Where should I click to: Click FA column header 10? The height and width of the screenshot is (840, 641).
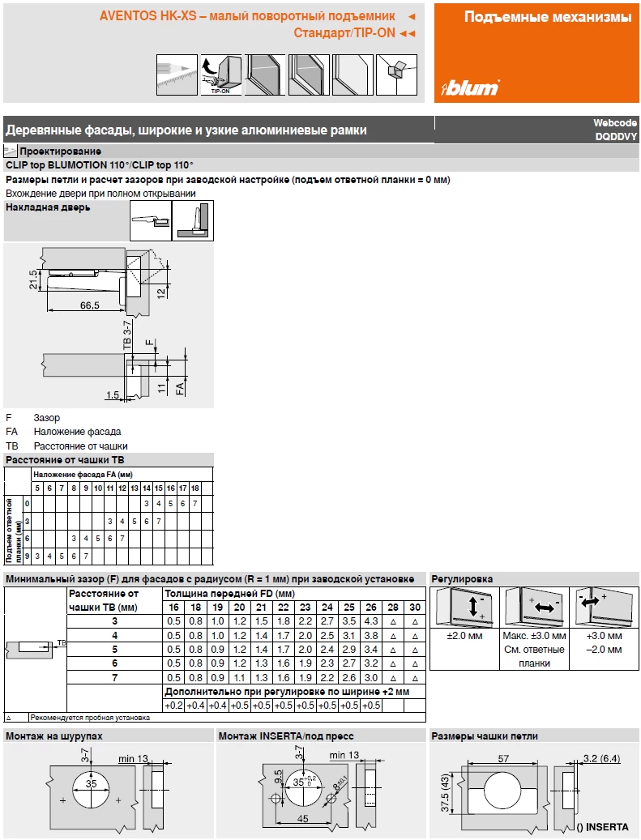point(98,488)
